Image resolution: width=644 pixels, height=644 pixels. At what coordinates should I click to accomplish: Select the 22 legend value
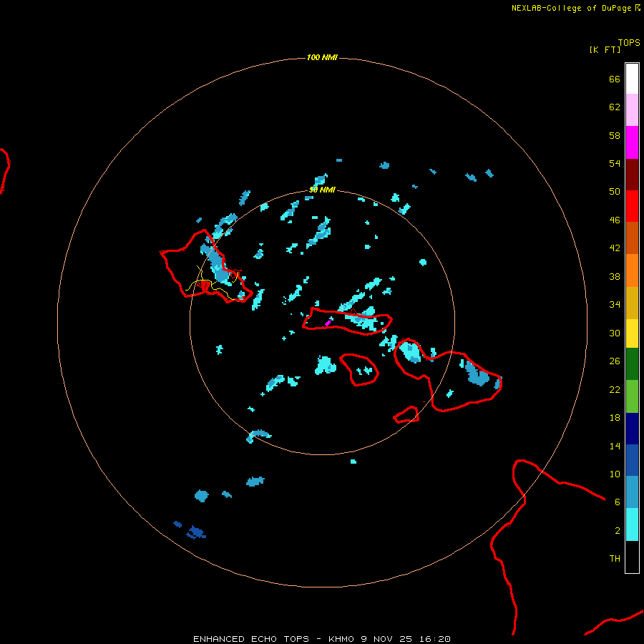[x=615, y=389]
